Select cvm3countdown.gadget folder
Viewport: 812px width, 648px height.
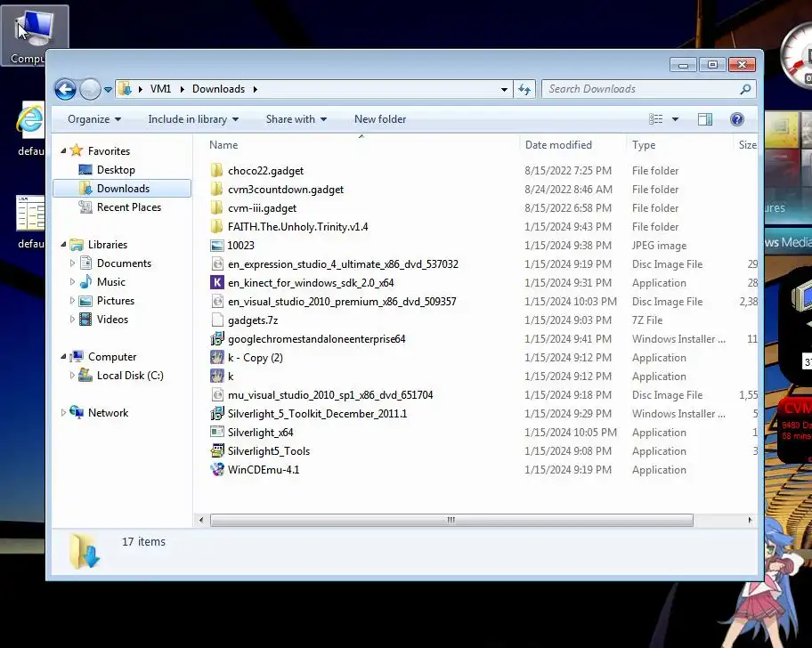[285, 190]
